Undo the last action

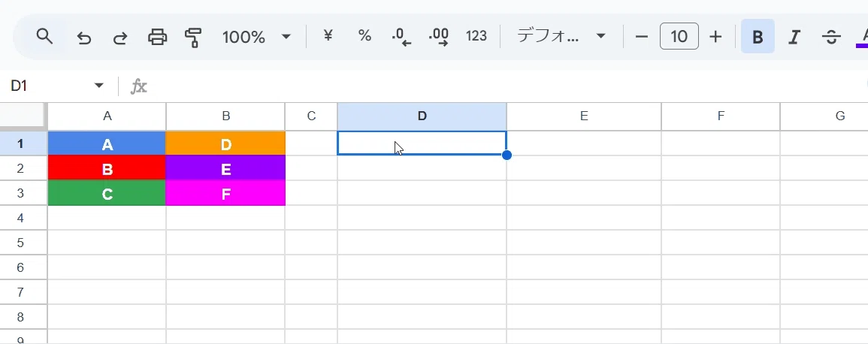click(83, 37)
